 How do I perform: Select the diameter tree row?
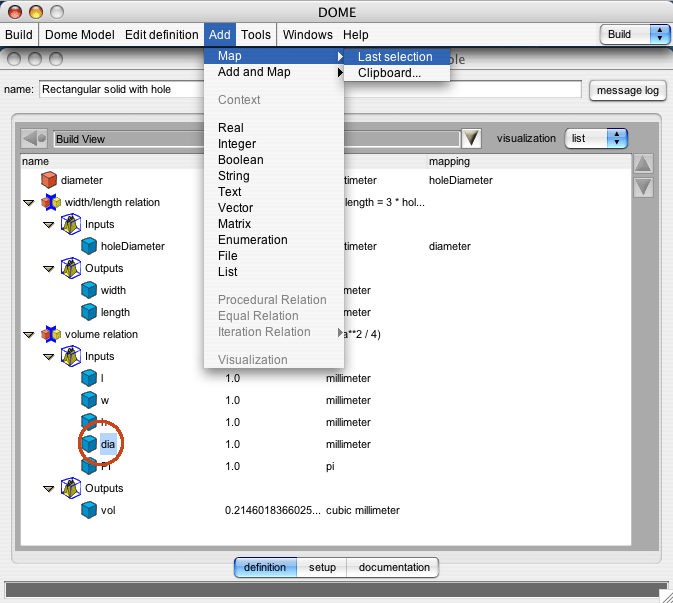(326, 180)
